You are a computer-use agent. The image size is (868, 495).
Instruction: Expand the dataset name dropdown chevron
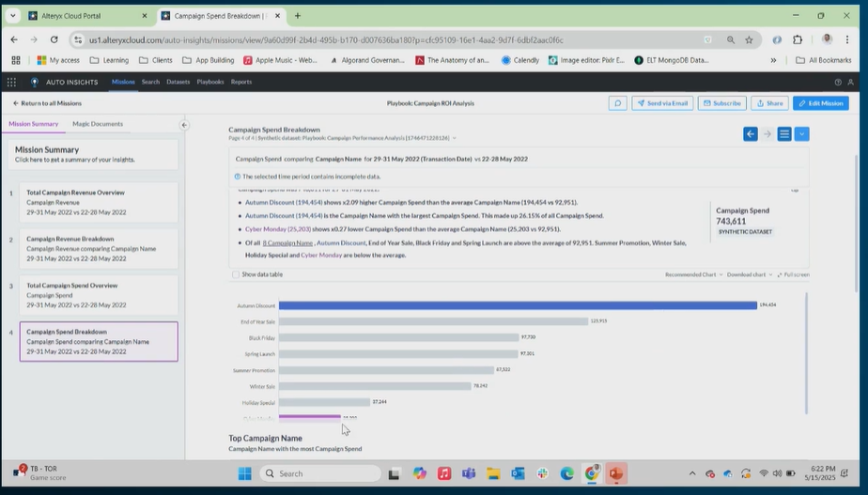point(455,138)
